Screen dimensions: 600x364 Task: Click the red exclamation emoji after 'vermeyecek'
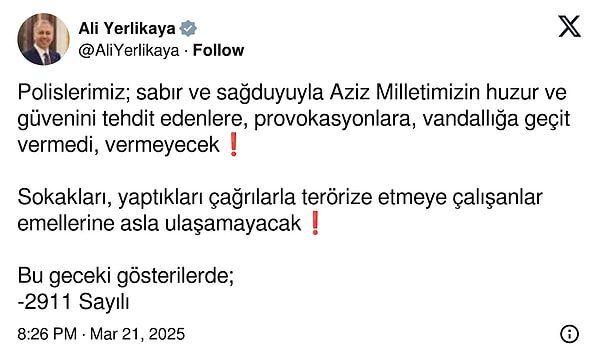point(233,145)
